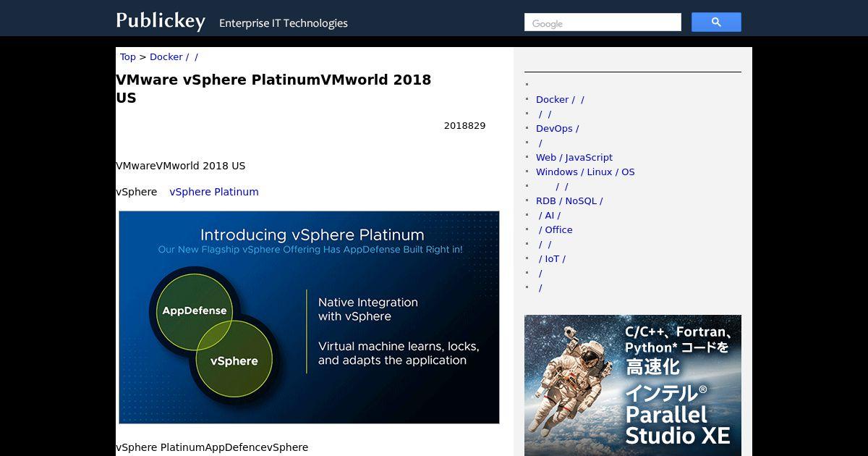
Task: Open the IoT category link
Action: pyautogui.click(x=552, y=259)
